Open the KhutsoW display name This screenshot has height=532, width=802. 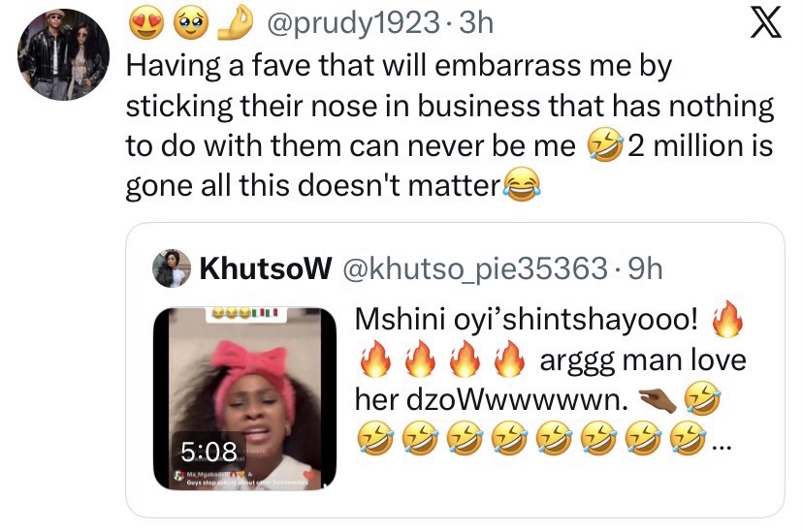click(256, 269)
